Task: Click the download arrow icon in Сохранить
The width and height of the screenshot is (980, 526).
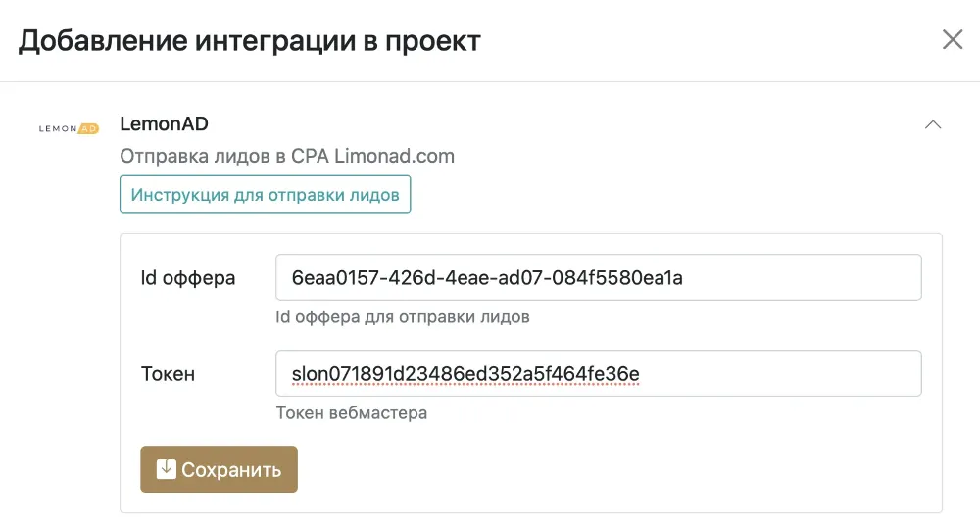Action: [167, 468]
